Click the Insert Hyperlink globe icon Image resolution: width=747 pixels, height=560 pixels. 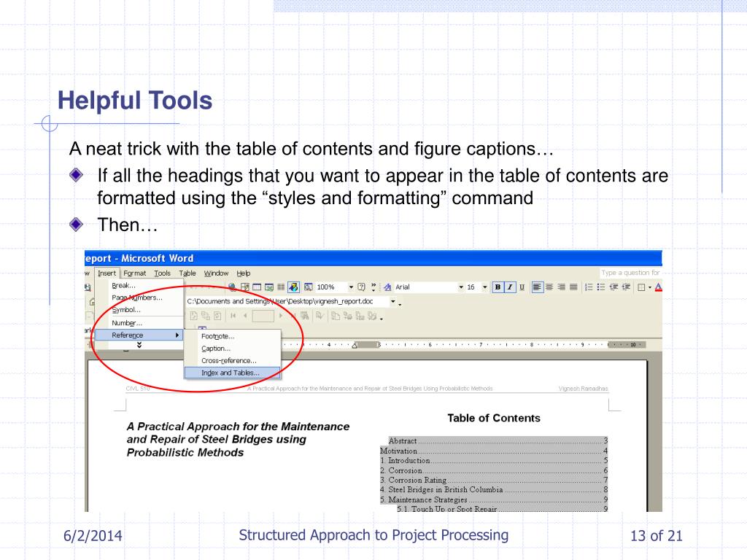pyautogui.click(x=233, y=287)
